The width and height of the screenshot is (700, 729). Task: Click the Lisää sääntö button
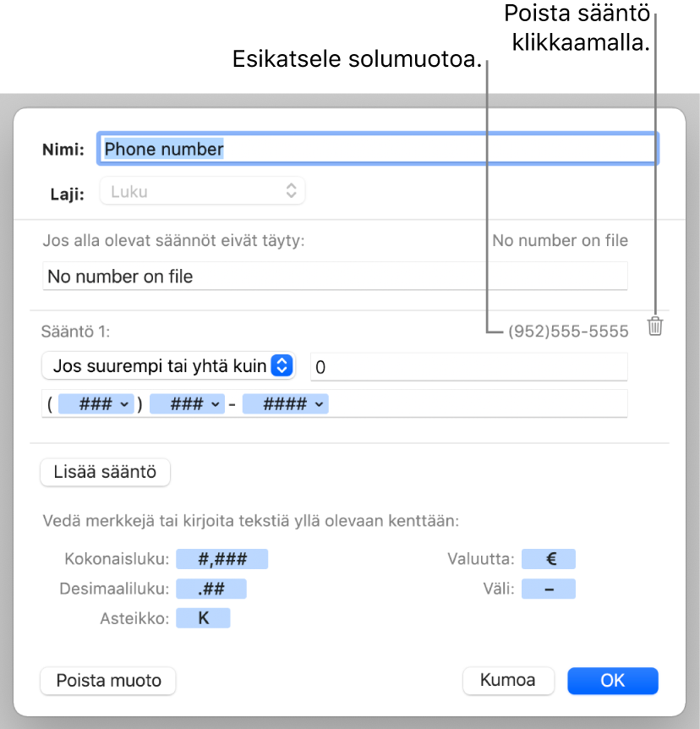pyautogui.click(x=106, y=473)
